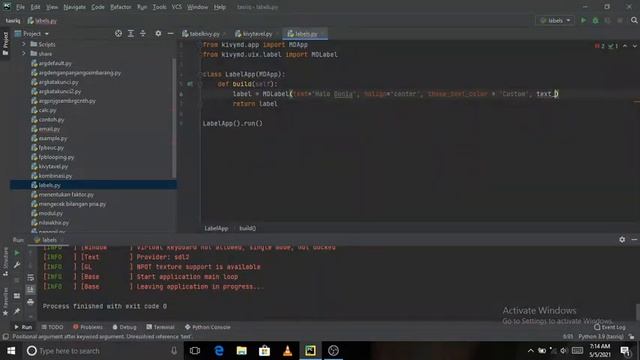The image size is (640, 360).
Task: Open the Tools menu
Action: (x=160, y=7)
